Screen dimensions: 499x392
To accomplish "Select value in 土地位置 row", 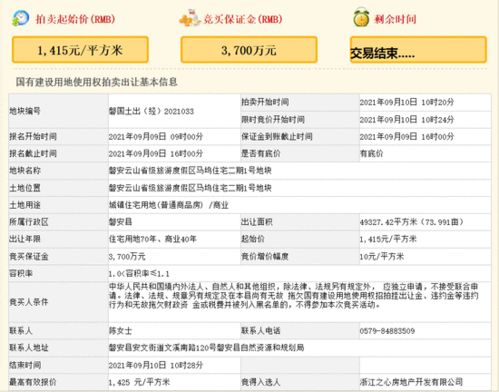I will click(x=190, y=188).
